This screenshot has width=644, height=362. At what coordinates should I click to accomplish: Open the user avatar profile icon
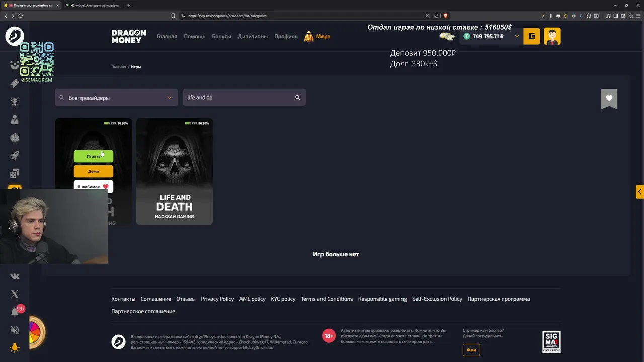tap(552, 36)
